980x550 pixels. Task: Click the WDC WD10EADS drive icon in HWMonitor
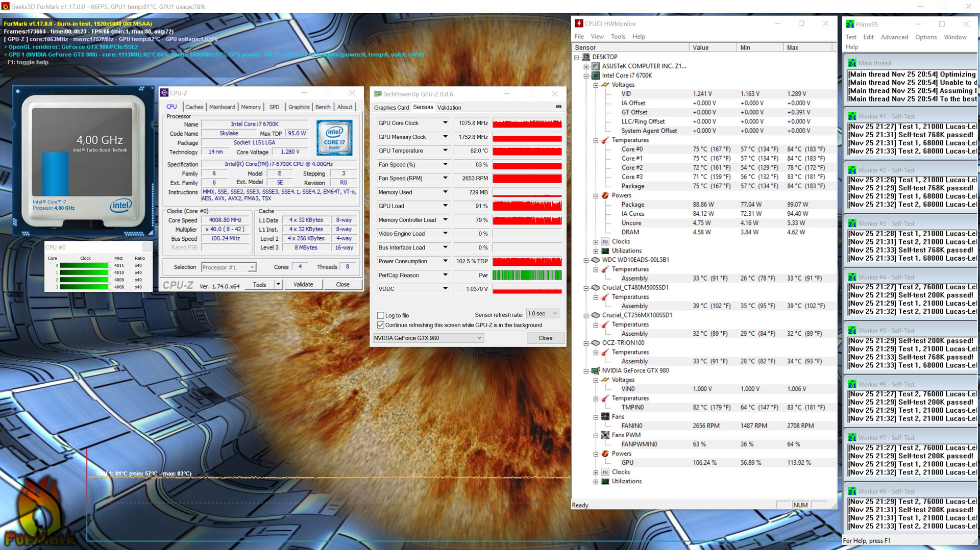(x=595, y=260)
